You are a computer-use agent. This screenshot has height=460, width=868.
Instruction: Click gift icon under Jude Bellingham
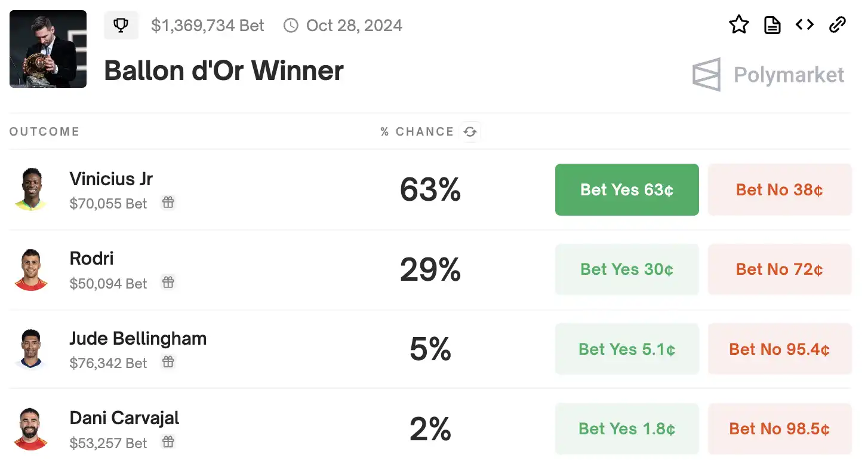click(168, 362)
